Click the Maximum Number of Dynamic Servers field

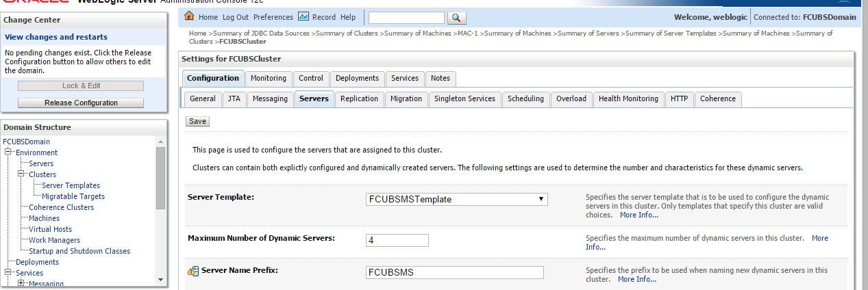point(397,240)
